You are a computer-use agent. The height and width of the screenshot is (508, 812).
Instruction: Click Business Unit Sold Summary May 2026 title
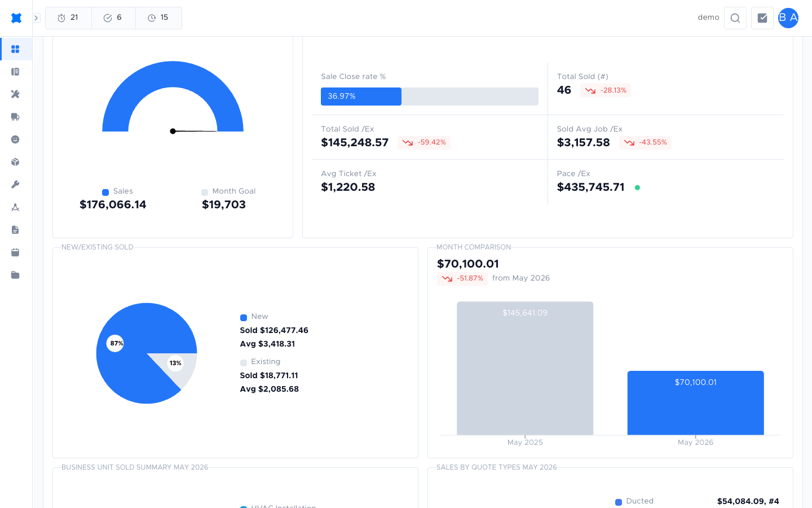pos(135,467)
